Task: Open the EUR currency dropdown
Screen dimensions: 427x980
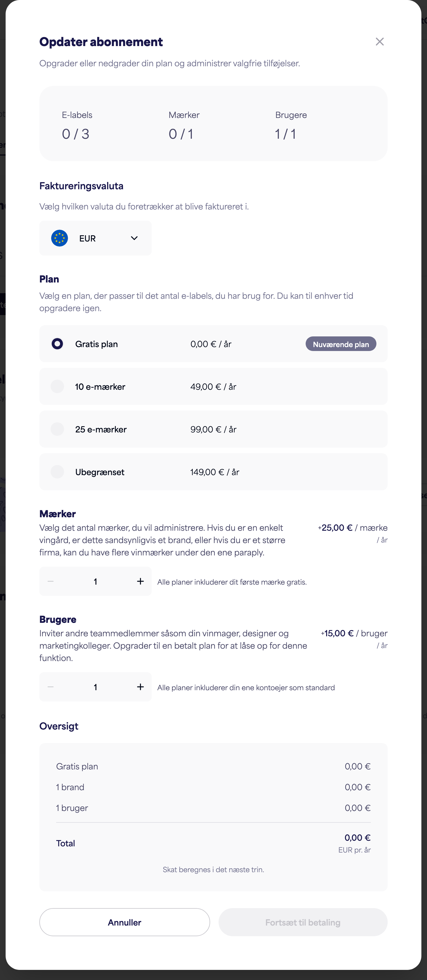Action: (95, 238)
